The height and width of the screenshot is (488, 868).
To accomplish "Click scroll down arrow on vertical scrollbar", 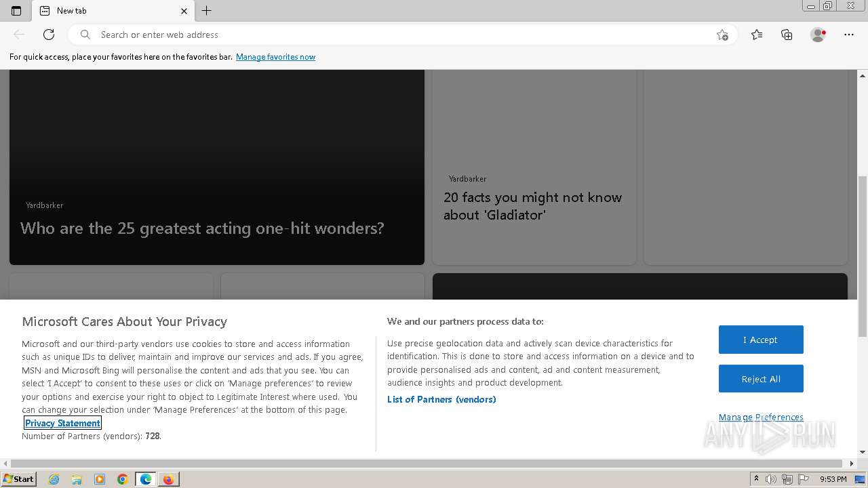I will coord(863,452).
